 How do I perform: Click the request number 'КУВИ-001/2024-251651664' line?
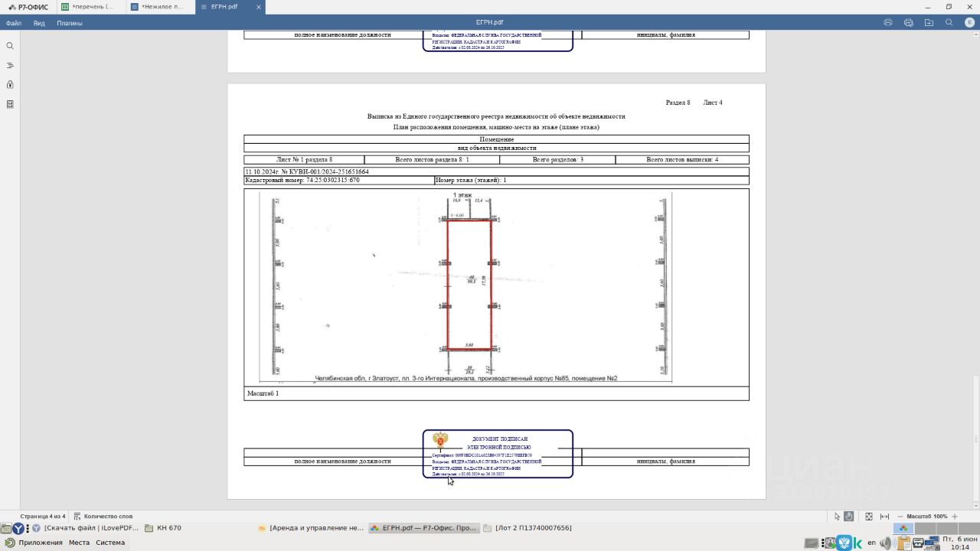pyautogui.click(x=496, y=171)
